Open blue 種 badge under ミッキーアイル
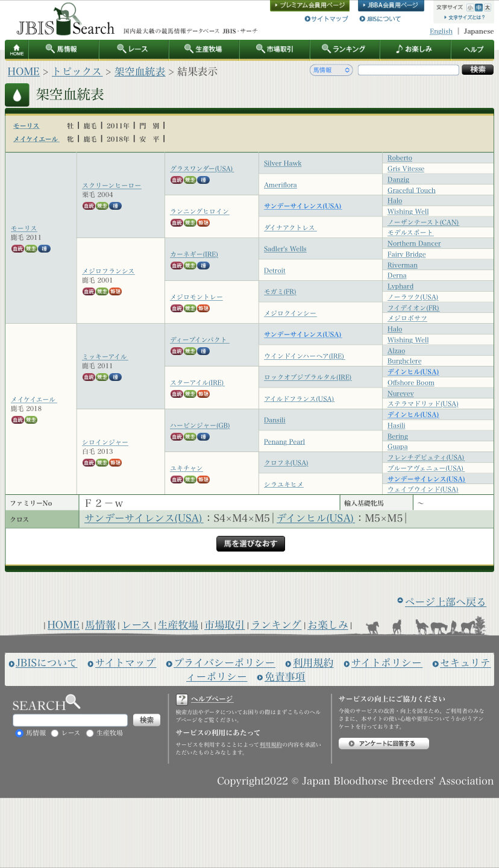499x868 pixels. [116, 377]
